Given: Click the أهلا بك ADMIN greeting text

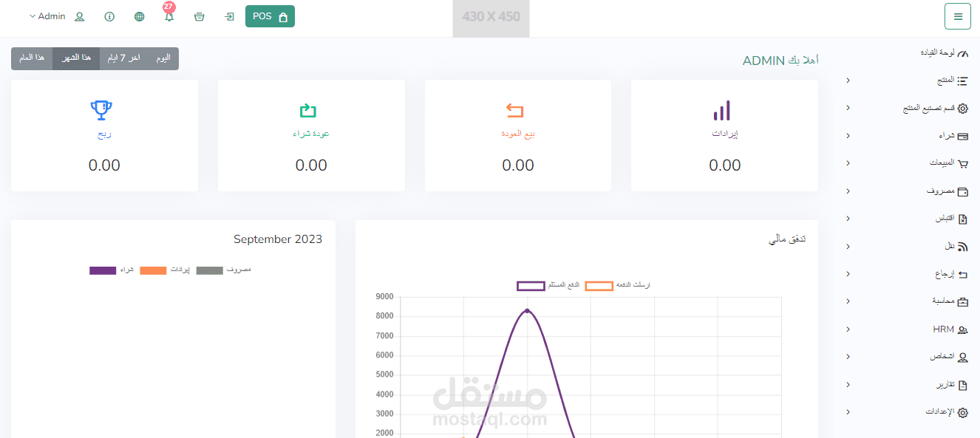Looking at the screenshot, I should pyautogui.click(x=780, y=61).
